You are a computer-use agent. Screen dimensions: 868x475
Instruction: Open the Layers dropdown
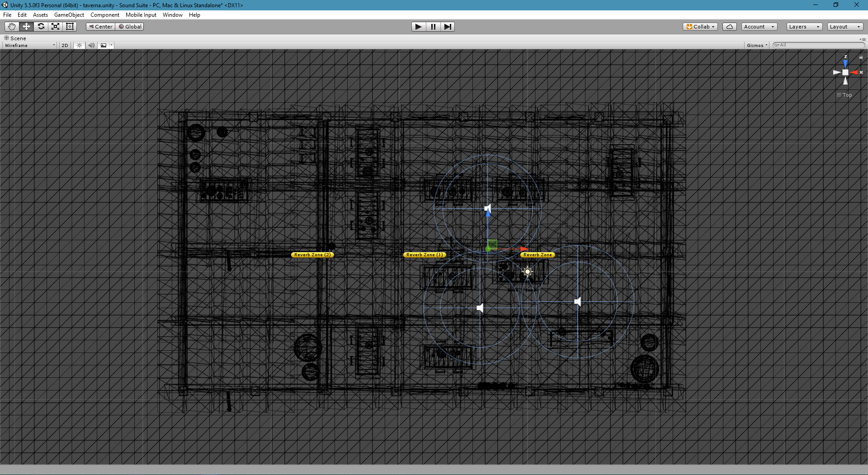[x=804, y=27]
